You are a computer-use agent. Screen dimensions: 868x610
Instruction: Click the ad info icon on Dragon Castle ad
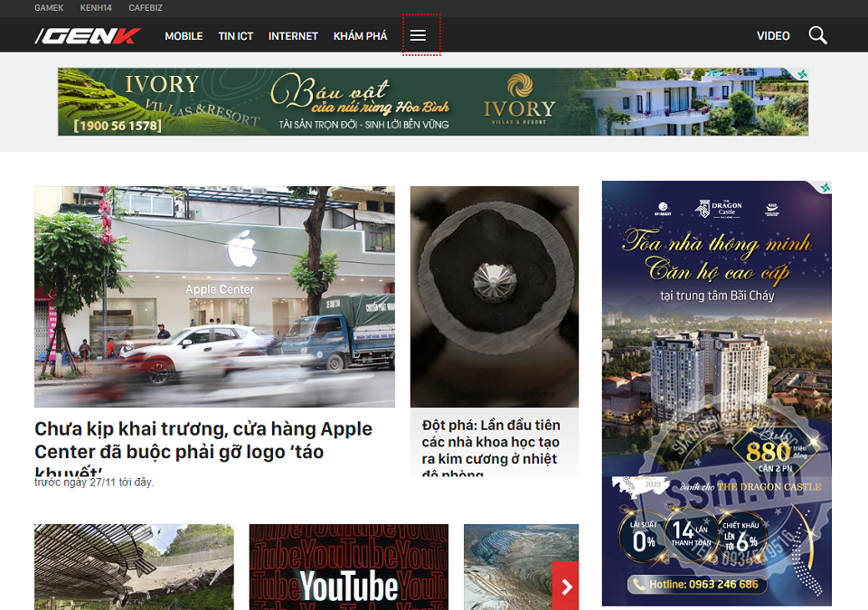point(825,187)
